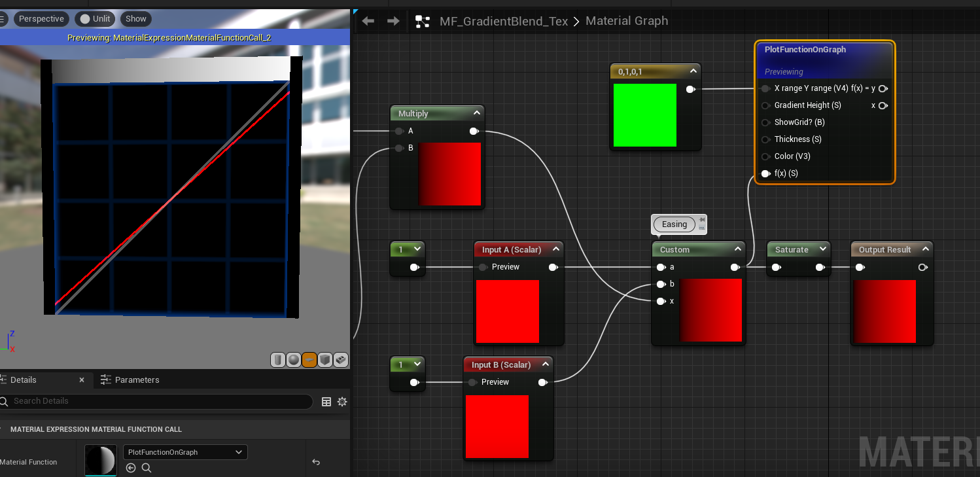The image size is (980, 477).
Task: Open the Unlit view mode menu
Action: [x=95, y=19]
